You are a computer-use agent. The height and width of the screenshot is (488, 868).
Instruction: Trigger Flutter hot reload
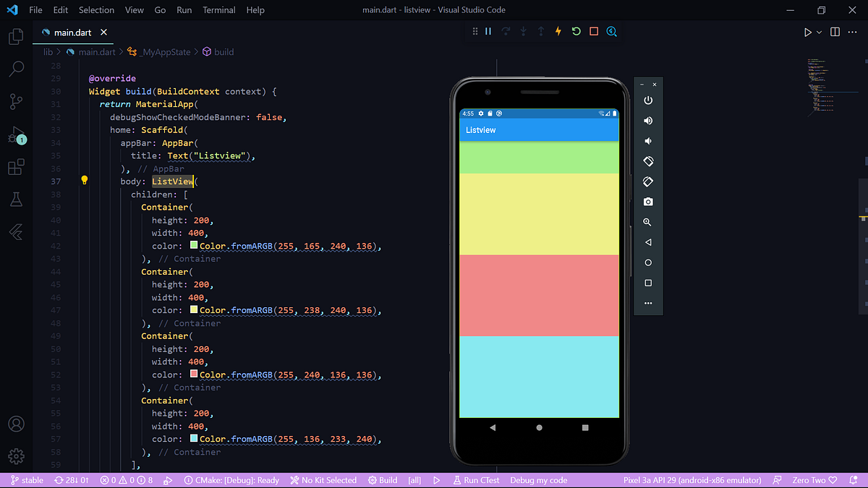558,31
